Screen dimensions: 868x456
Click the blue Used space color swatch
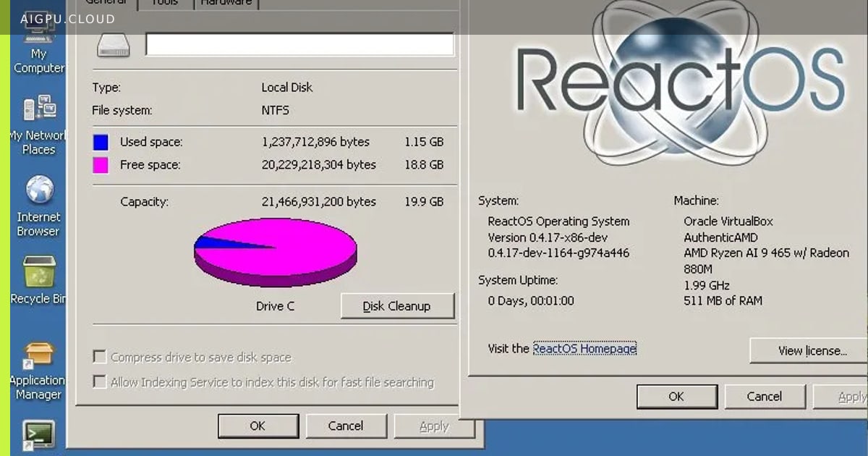(101, 142)
